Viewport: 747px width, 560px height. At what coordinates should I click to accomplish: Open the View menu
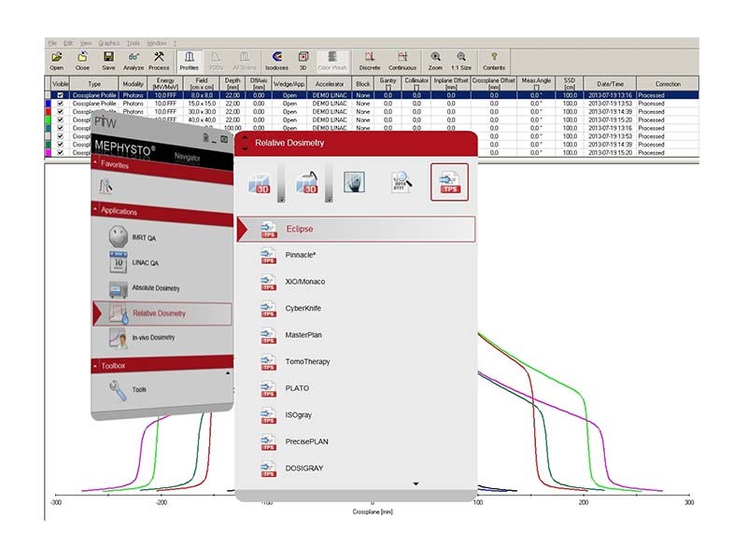pos(86,43)
